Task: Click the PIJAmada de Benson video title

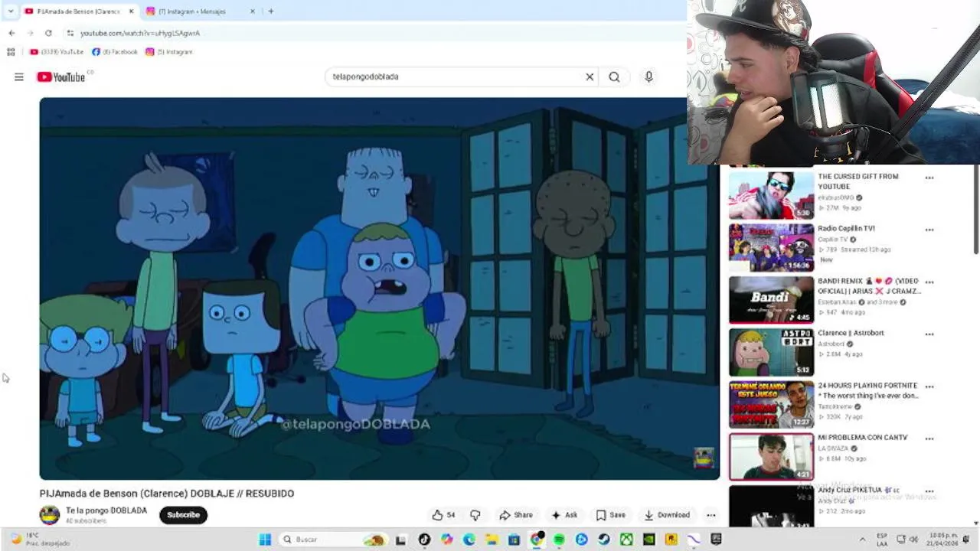Action: (x=167, y=494)
